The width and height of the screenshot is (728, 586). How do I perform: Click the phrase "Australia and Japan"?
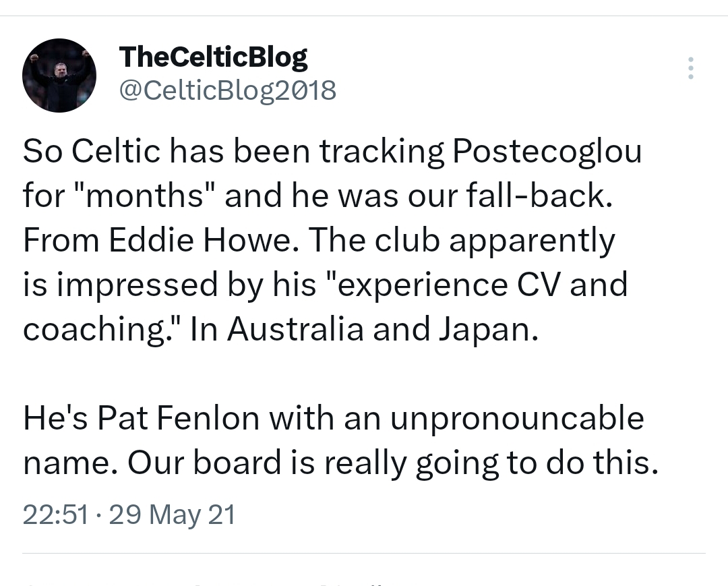pos(383,329)
